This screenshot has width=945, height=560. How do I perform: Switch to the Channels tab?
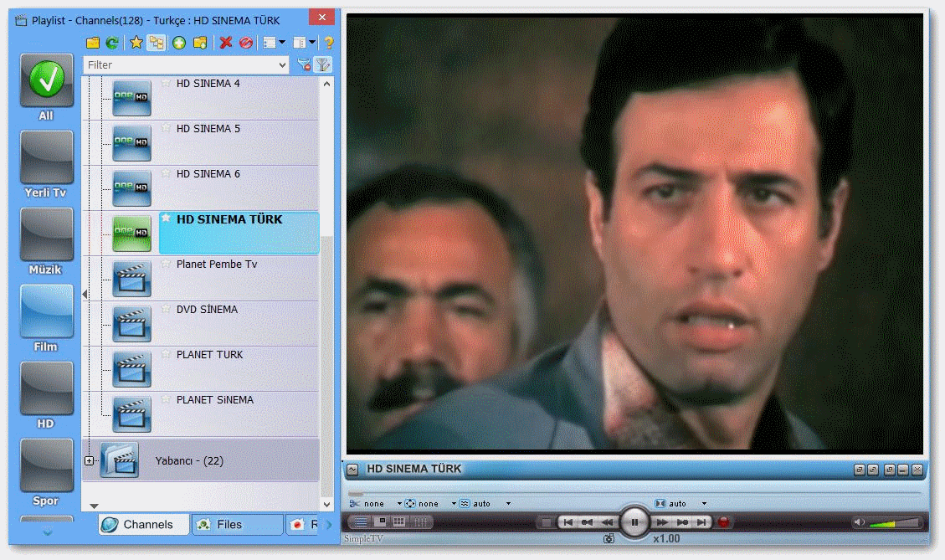pyautogui.click(x=144, y=525)
